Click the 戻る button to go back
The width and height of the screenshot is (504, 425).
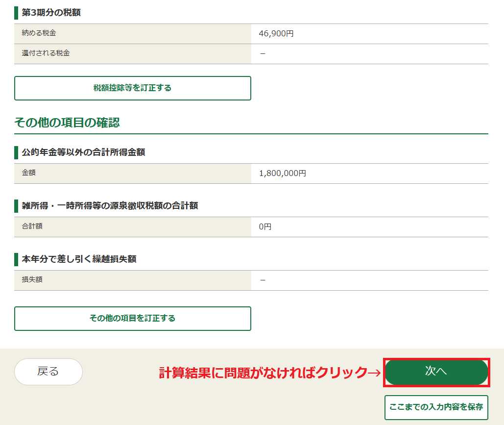tap(48, 372)
